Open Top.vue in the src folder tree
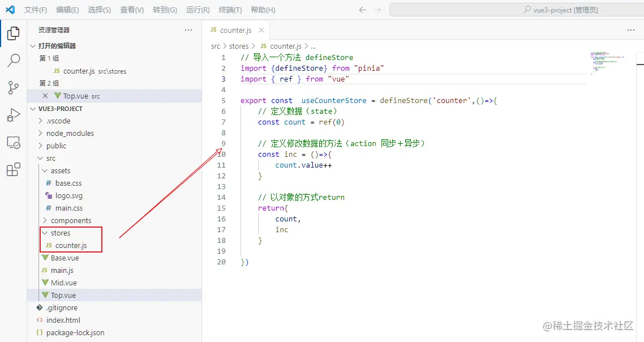 click(x=63, y=295)
